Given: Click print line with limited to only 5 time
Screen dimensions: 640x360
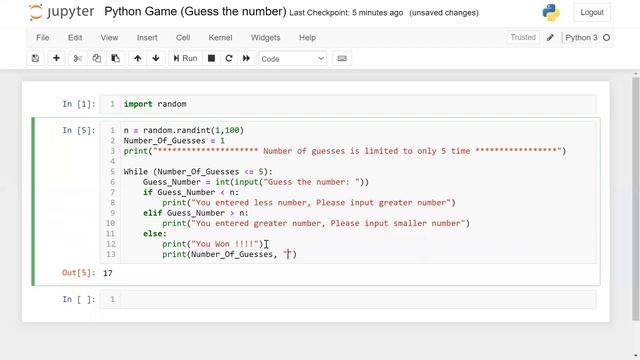Looking at the screenshot, I should tap(345, 151).
